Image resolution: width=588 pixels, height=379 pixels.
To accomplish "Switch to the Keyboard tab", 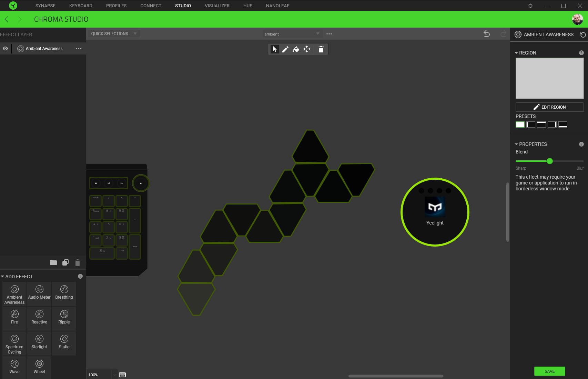I will coord(81,6).
